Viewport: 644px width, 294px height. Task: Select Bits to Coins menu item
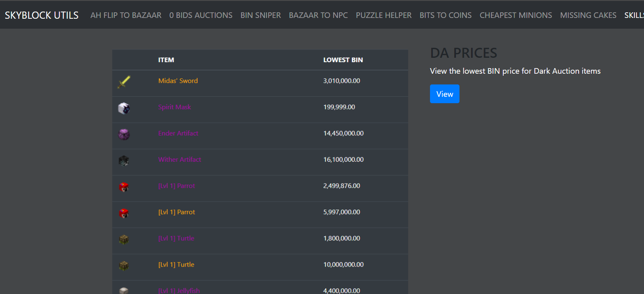[x=446, y=15]
